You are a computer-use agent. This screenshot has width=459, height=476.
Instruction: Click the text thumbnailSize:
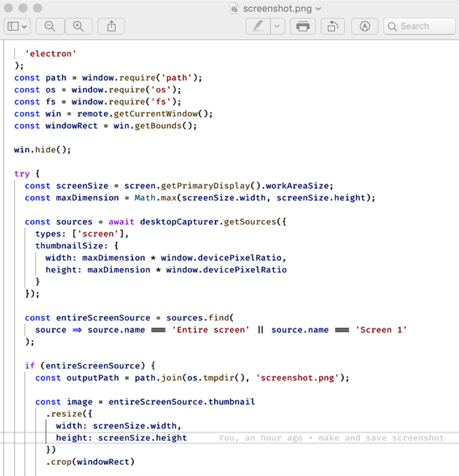click(x=71, y=246)
